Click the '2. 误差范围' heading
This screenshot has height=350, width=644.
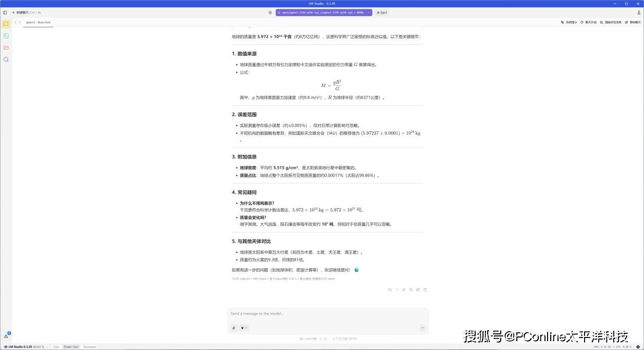coord(244,115)
